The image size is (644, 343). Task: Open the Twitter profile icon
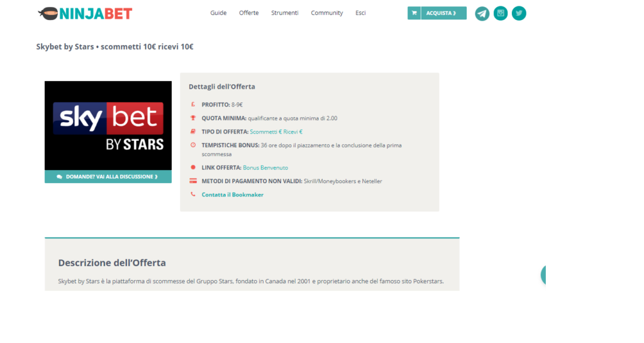pos(519,13)
